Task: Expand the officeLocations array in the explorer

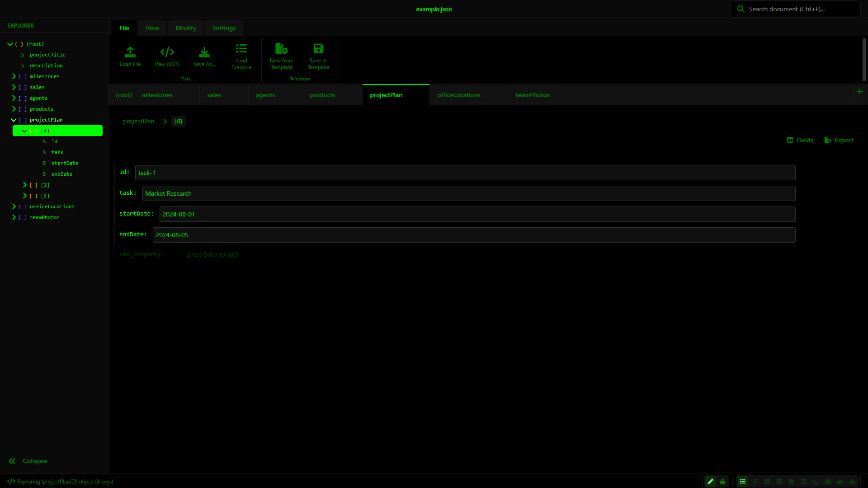Action: pyautogui.click(x=14, y=206)
